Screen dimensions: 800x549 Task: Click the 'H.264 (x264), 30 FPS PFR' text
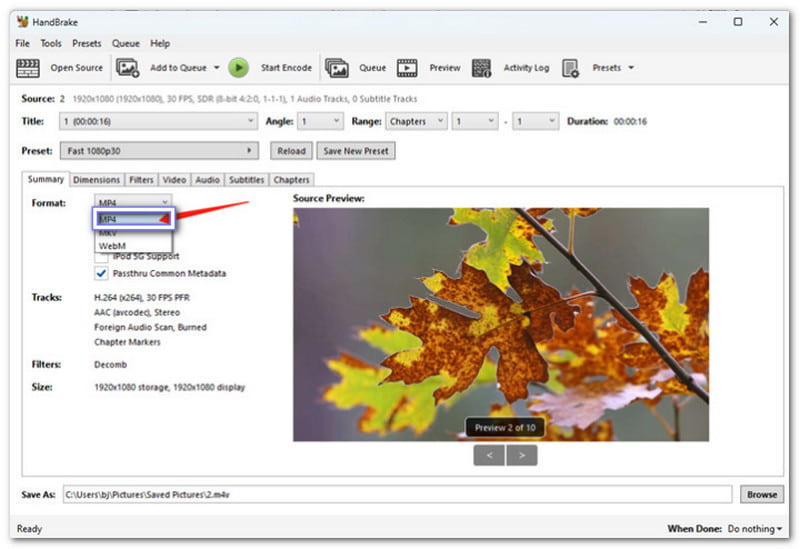tap(142, 297)
